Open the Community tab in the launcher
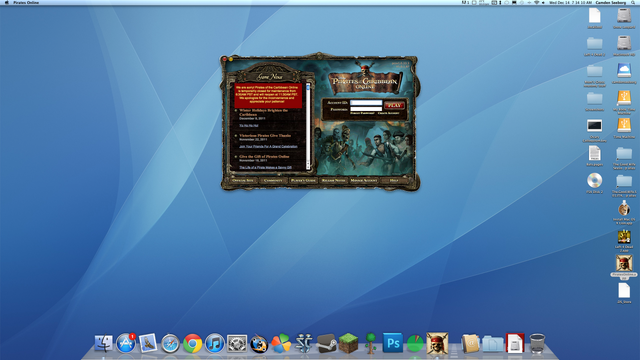Viewport: 640px width, 360px height. click(x=273, y=180)
